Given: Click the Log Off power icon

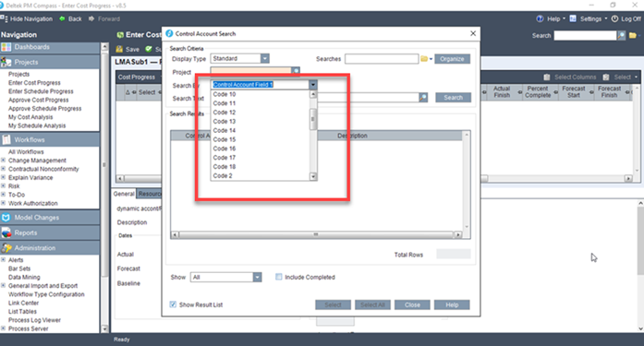Looking at the screenshot, I should click(614, 18).
